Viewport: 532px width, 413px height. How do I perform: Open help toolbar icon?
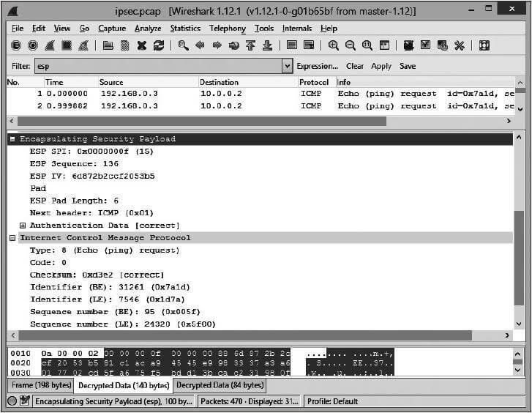[x=484, y=45]
